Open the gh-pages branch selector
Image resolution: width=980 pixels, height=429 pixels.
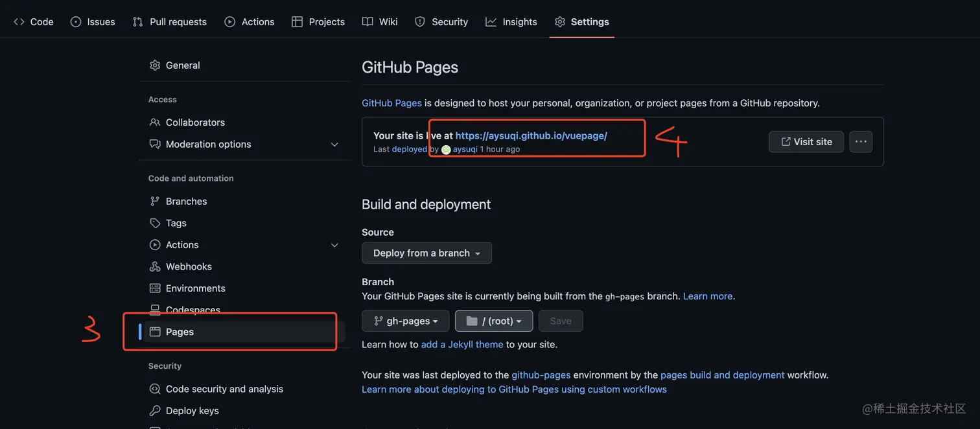point(406,321)
